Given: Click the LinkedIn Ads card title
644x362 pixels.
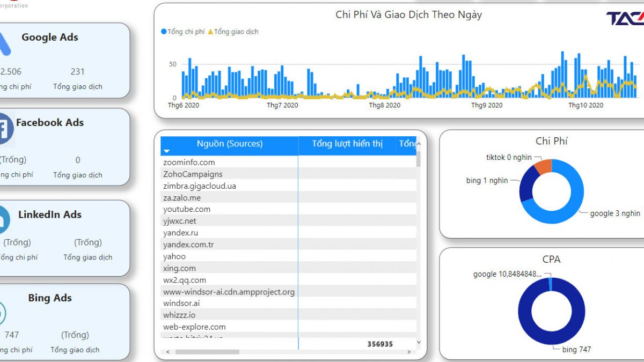Looking at the screenshot, I should click(50, 215).
